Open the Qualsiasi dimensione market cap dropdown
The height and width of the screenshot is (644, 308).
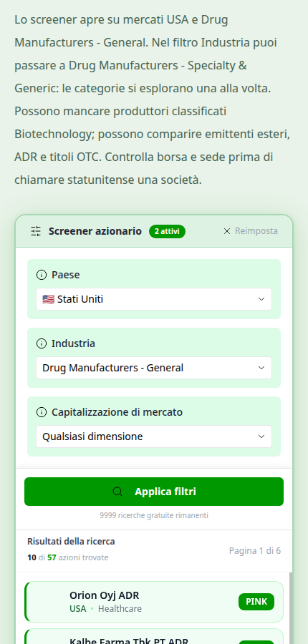[x=154, y=436]
